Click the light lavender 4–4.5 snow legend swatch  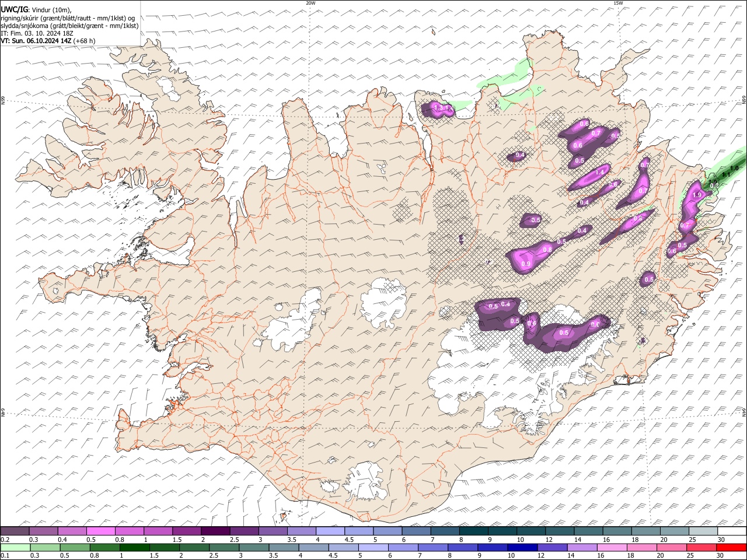coord(330,531)
